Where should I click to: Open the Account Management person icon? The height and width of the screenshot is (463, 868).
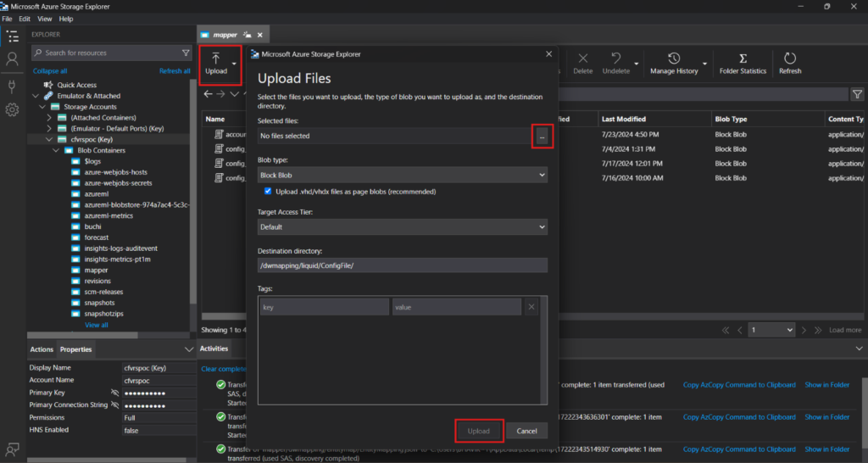[12, 59]
